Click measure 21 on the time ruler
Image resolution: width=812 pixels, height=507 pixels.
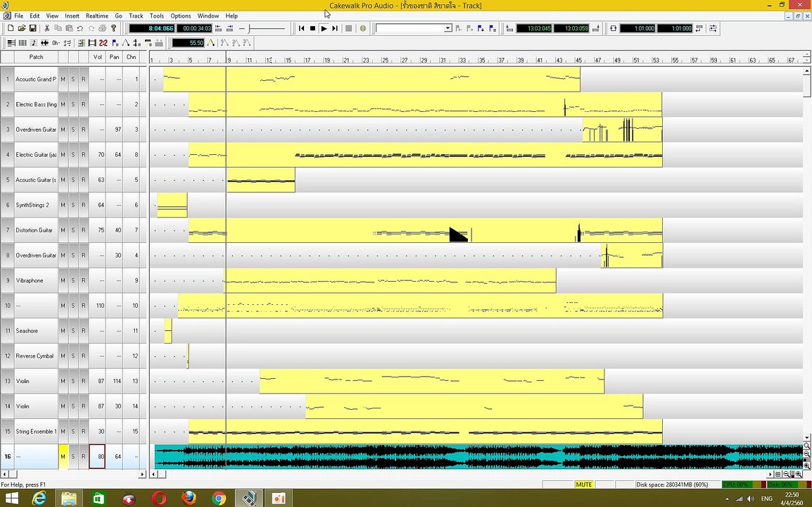tap(346, 60)
